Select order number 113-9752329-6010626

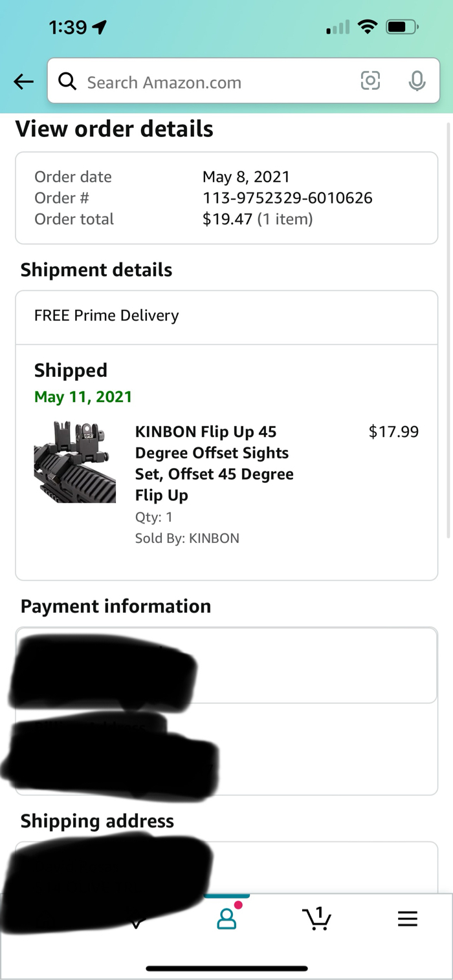pyautogui.click(x=287, y=198)
